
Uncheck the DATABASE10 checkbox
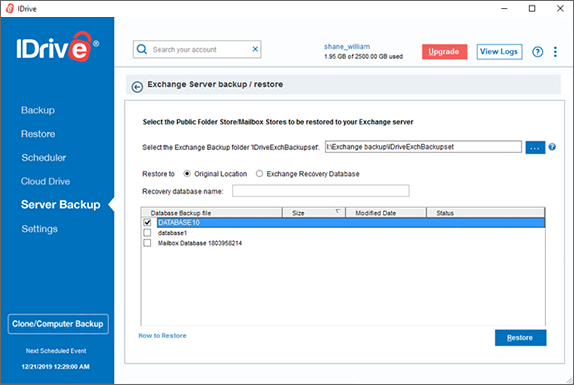(x=147, y=223)
